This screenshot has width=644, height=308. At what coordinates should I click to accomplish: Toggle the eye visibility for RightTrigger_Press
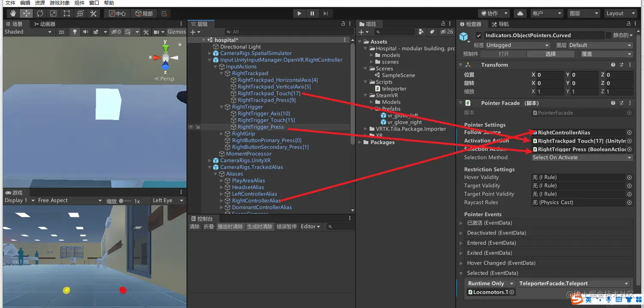(191, 127)
